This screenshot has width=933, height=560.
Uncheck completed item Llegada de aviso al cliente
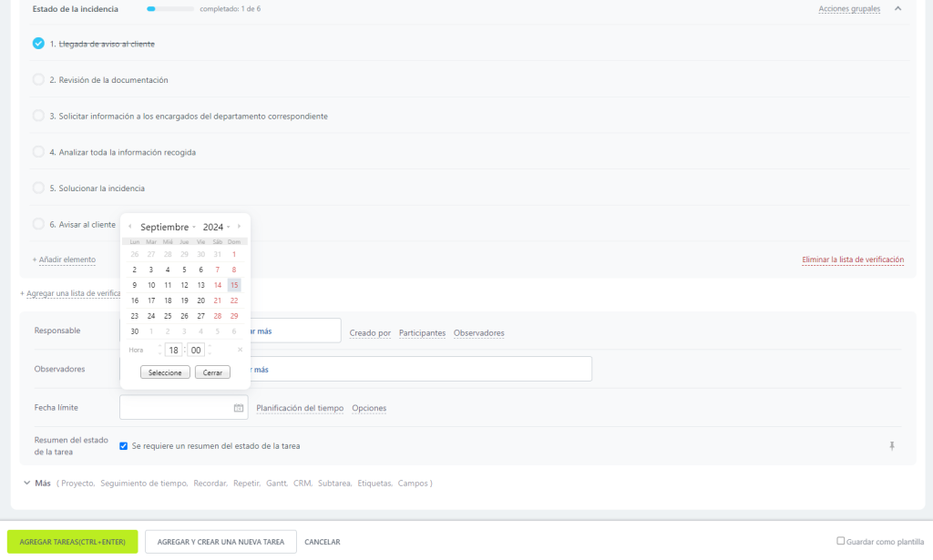(38, 44)
